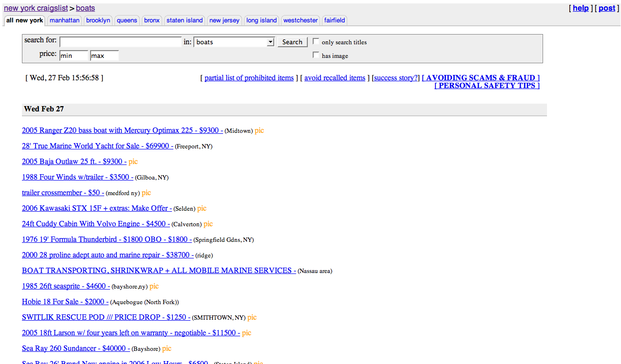Open PERSONAL SAFETY TIPS link
621x364 pixels.
(x=487, y=86)
